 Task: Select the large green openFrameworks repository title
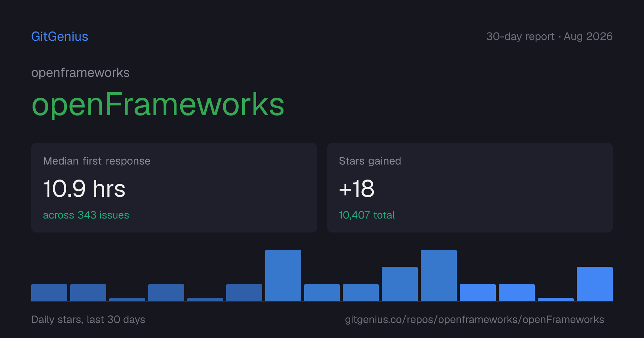point(158,104)
